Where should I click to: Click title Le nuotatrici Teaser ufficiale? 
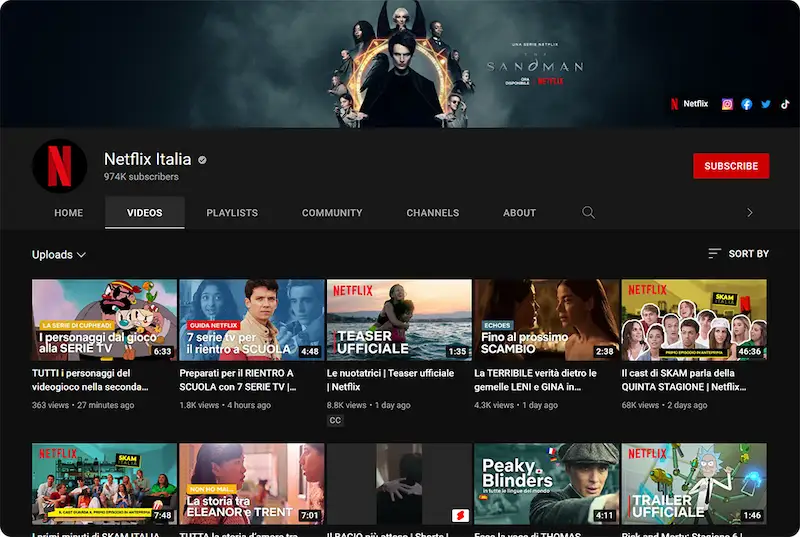[x=390, y=380]
